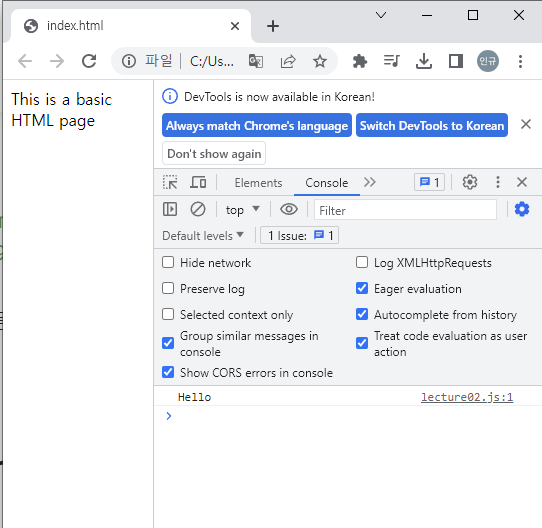The width and height of the screenshot is (542, 528).
Task: Enable Log XMLHttpRequests checkbox
Action: 362,262
